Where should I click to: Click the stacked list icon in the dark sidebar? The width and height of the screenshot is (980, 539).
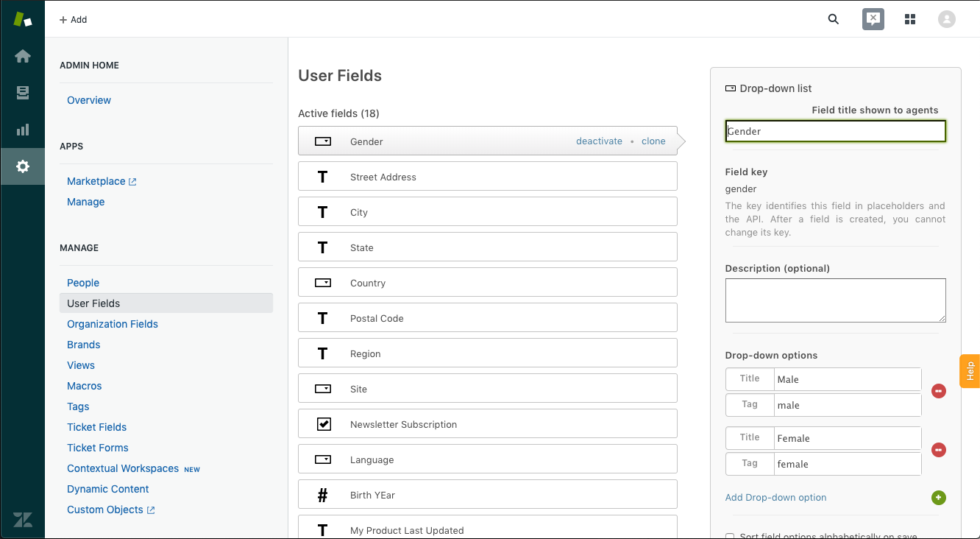22,93
